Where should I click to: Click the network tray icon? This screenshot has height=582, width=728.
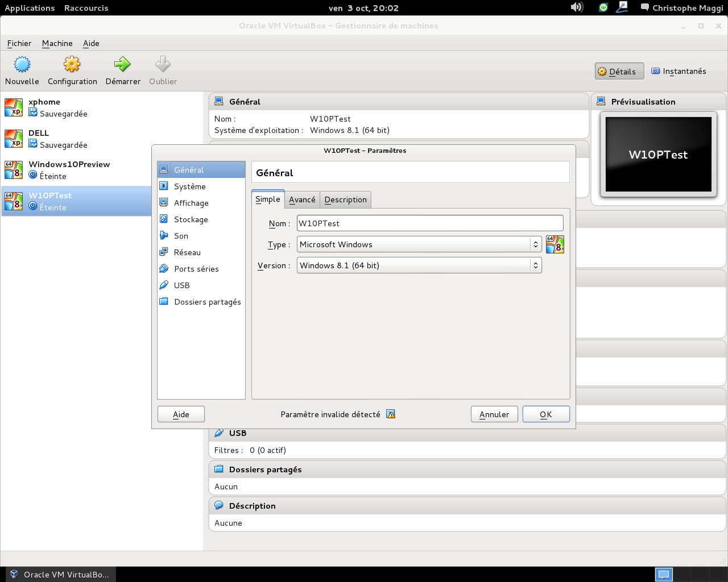622,7
